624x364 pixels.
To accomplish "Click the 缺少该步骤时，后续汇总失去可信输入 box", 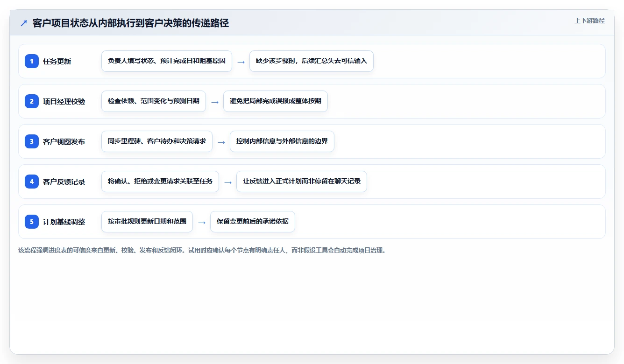I will (312, 61).
